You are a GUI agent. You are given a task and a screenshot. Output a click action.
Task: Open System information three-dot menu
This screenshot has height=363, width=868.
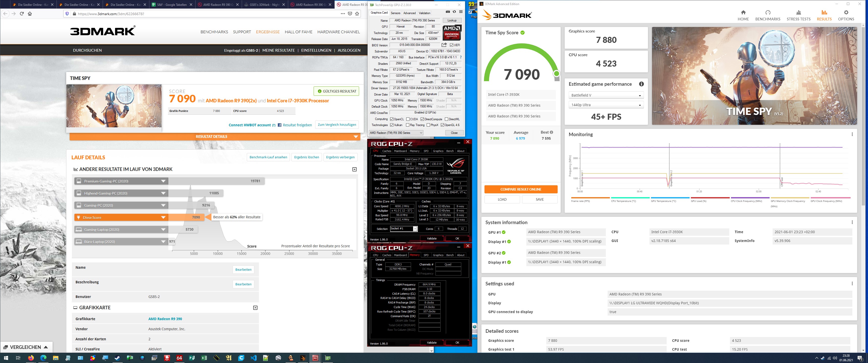(x=852, y=222)
